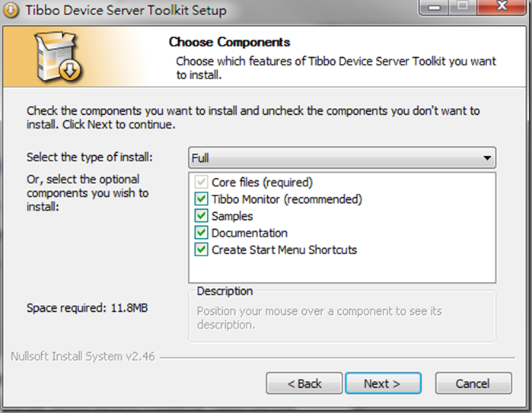Click Next to continue installation
Viewport: 532px width, 413px height.
pyautogui.click(x=383, y=383)
